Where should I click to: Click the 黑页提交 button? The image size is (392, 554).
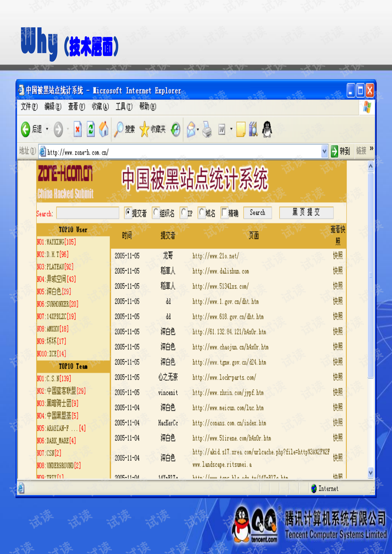[x=306, y=213]
